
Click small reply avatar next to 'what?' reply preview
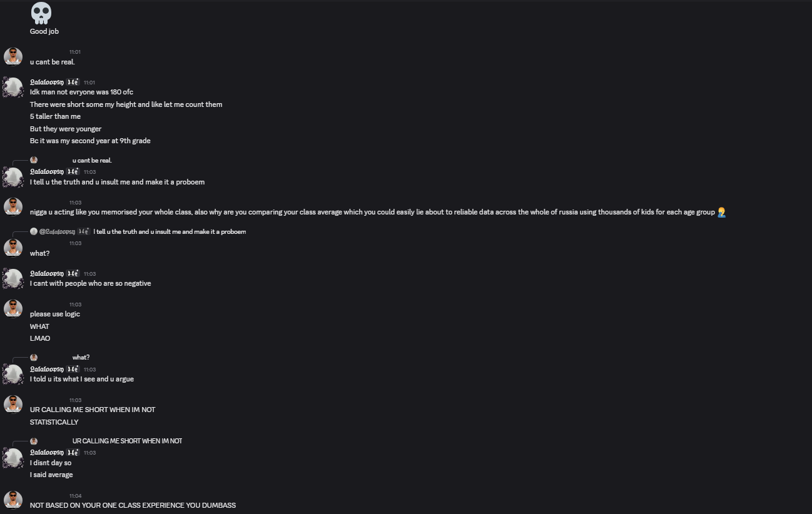click(x=34, y=357)
